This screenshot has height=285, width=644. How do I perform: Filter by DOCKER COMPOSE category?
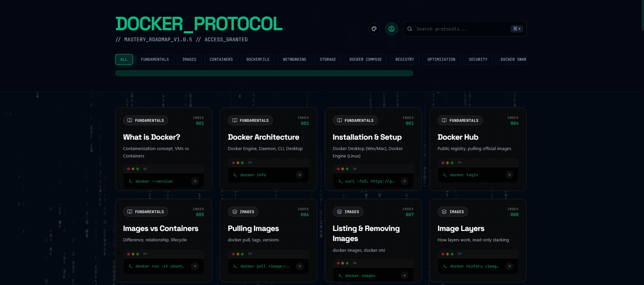[x=365, y=59]
